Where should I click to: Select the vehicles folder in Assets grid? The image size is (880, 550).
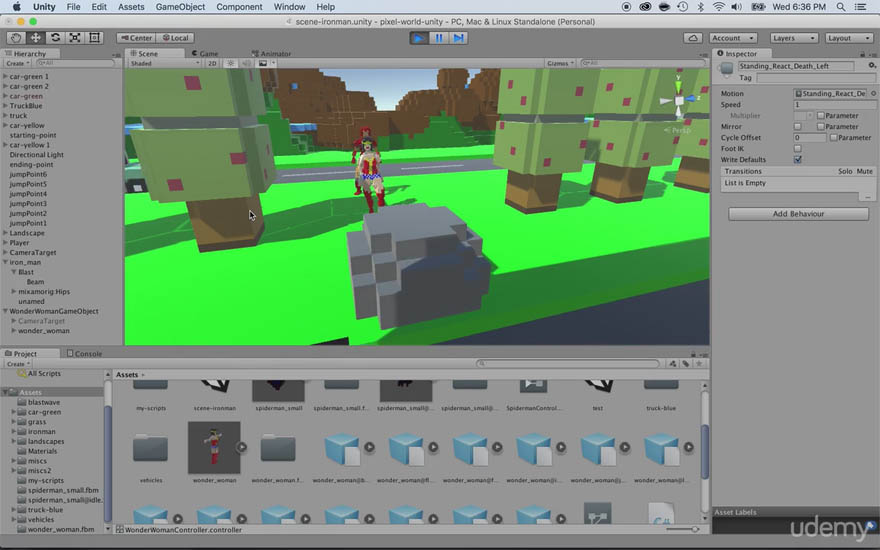pyautogui.click(x=150, y=448)
